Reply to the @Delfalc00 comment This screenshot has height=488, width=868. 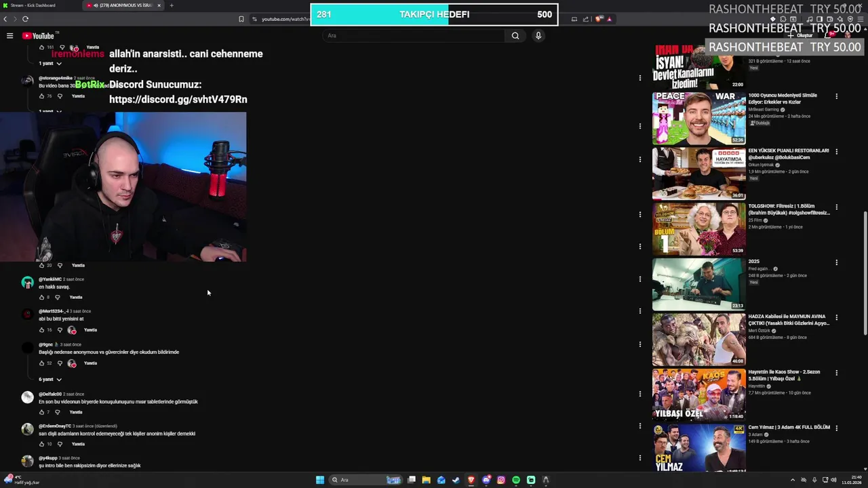tap(76, 412)
